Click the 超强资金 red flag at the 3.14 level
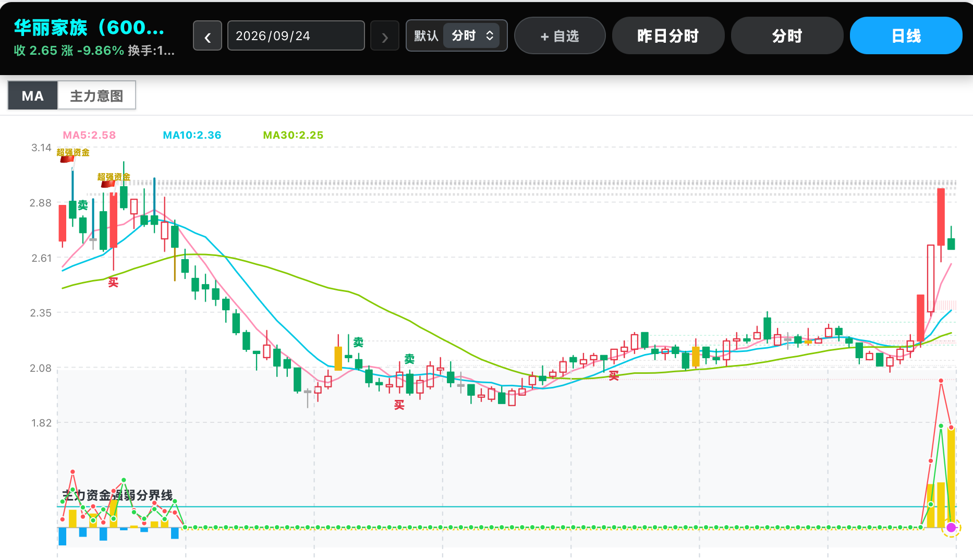This screenshot has width=973, height=560. pyautogui.click(x=67, y=159)
